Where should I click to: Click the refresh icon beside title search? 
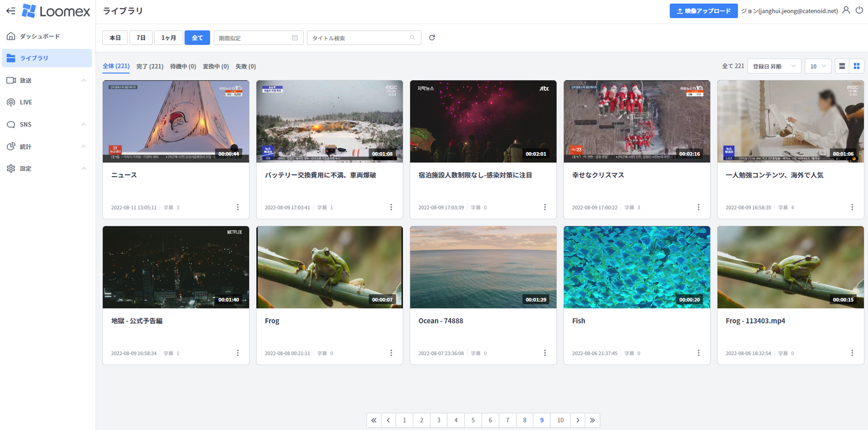pos(432,38)
